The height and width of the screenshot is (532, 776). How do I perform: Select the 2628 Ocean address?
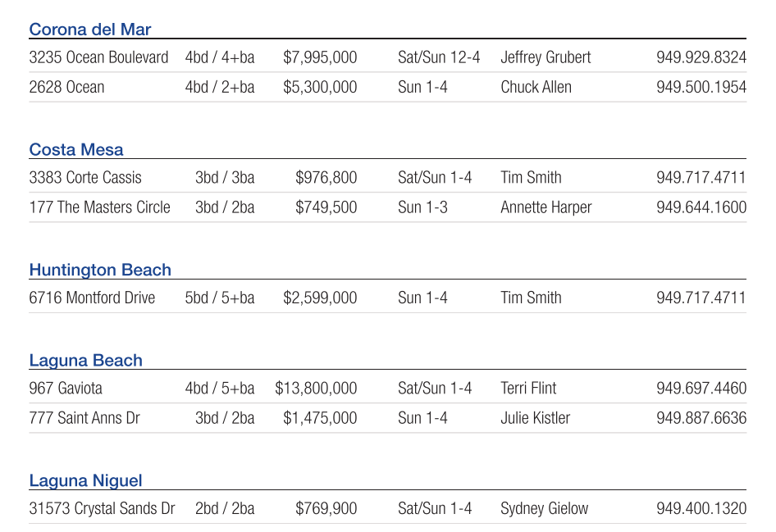[66, 87]
